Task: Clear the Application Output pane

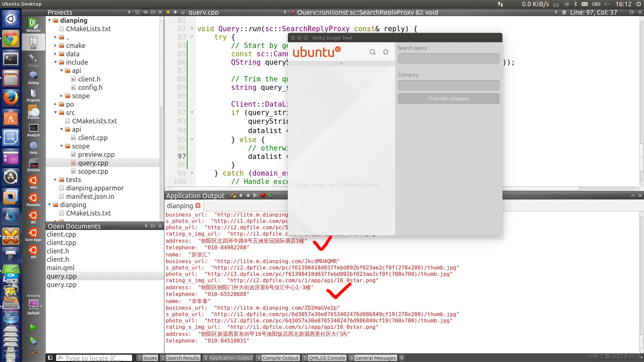Action: (x=233, y=195)
